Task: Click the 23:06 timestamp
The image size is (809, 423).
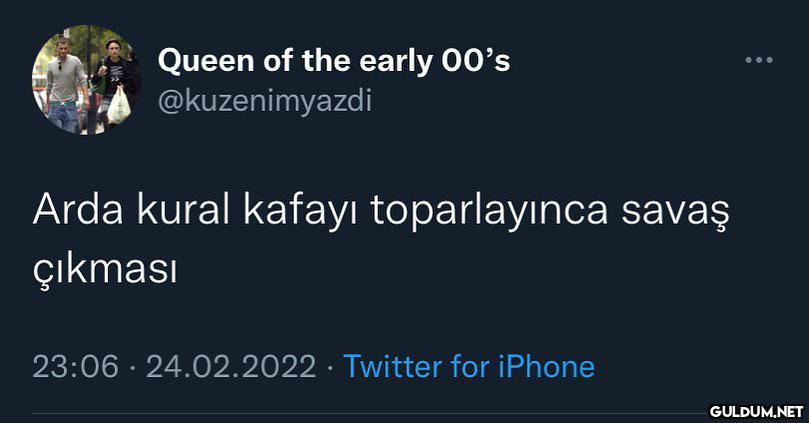Action: (75, 366)
